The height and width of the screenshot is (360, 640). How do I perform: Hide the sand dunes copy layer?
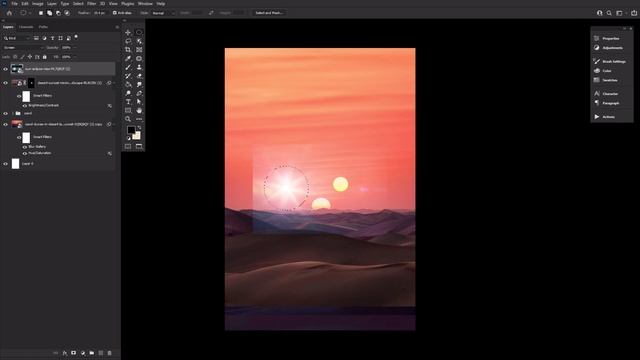pos(5,124)
